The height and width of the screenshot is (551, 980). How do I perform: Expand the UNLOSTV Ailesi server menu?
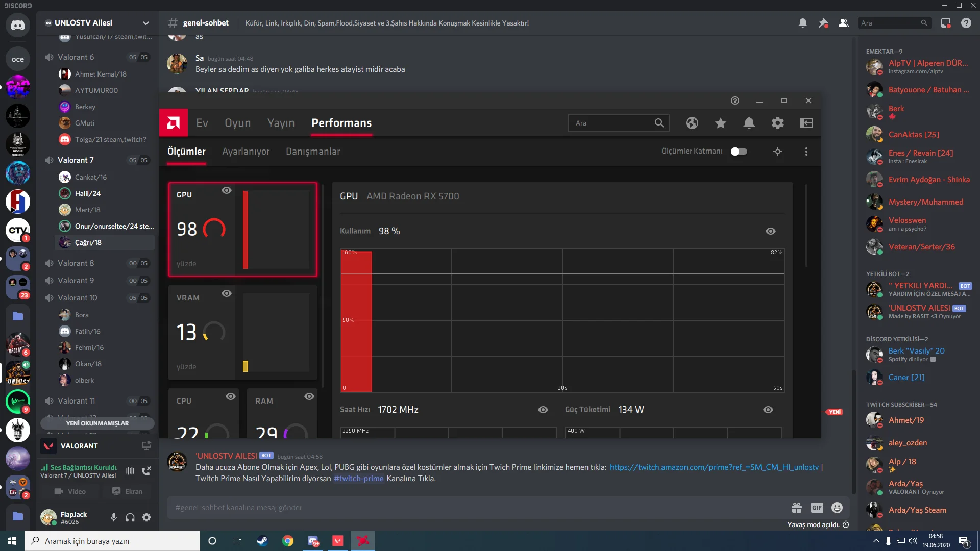146,23
